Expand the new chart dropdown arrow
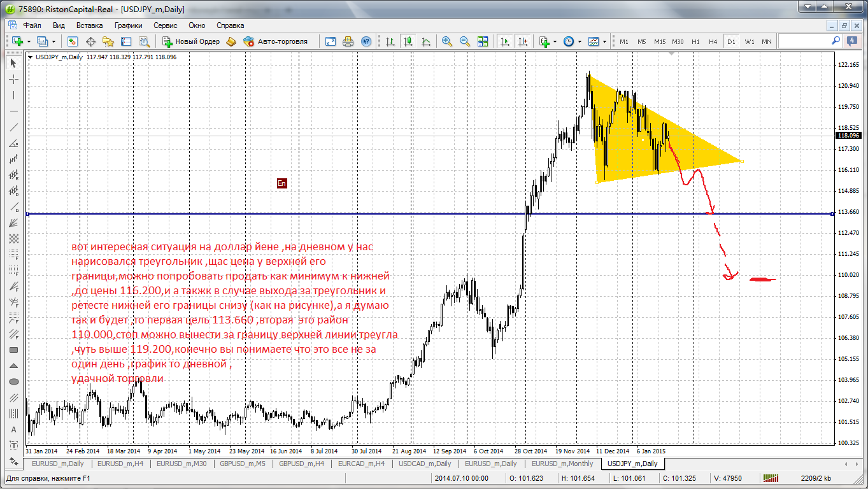 [x=29, y=41]
